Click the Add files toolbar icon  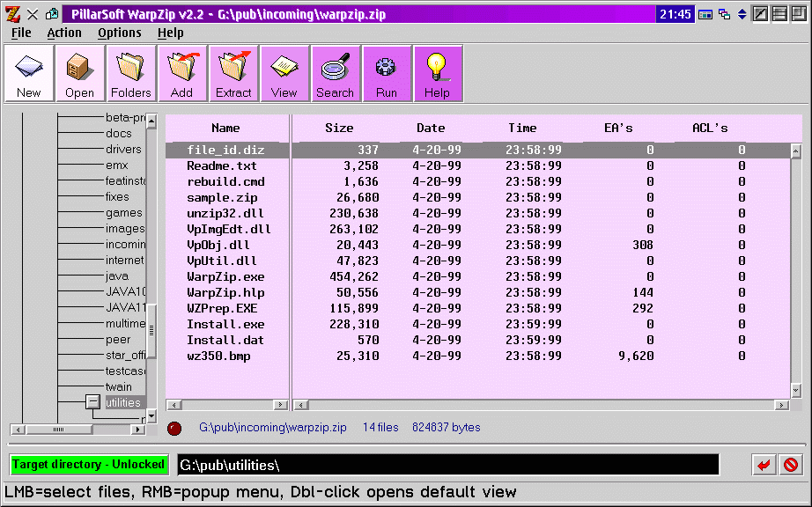tap(181, 73)
